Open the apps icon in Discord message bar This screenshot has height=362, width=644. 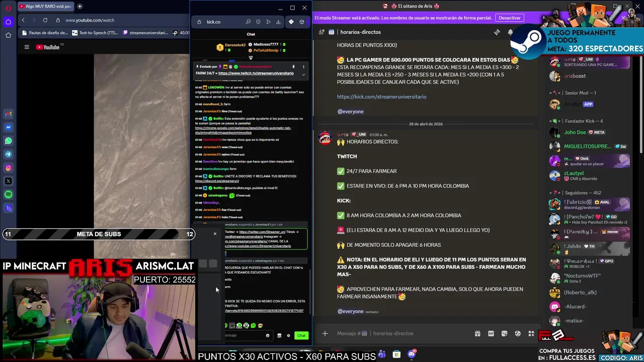tap(531, 333)
